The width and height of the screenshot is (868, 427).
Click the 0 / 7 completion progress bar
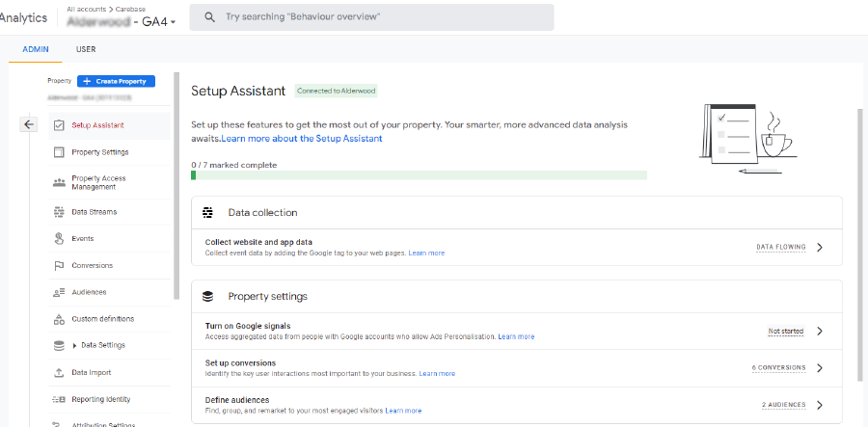[x=420, y=175]
